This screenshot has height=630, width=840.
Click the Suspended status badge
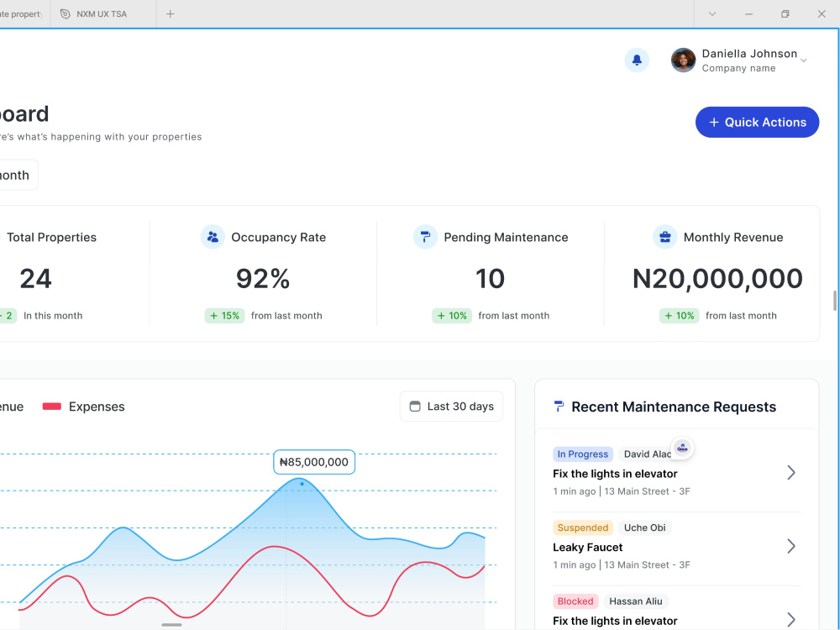click(583, 528)
